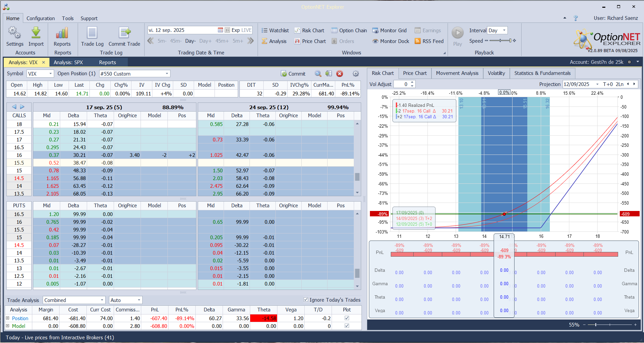Viewport: 644px width, 343px height.
Task: Open the Auto dropdown
Action: pos(139,300)
